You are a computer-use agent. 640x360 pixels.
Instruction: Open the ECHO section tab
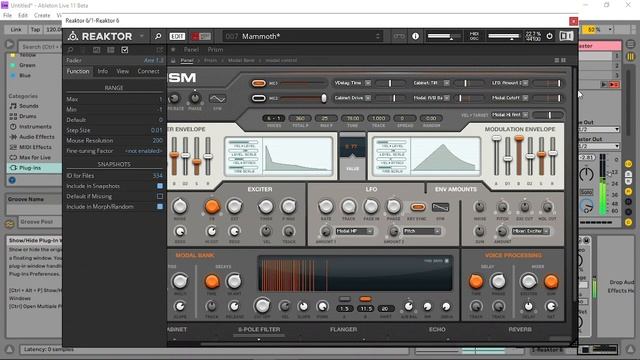click(x=437, y=329)
